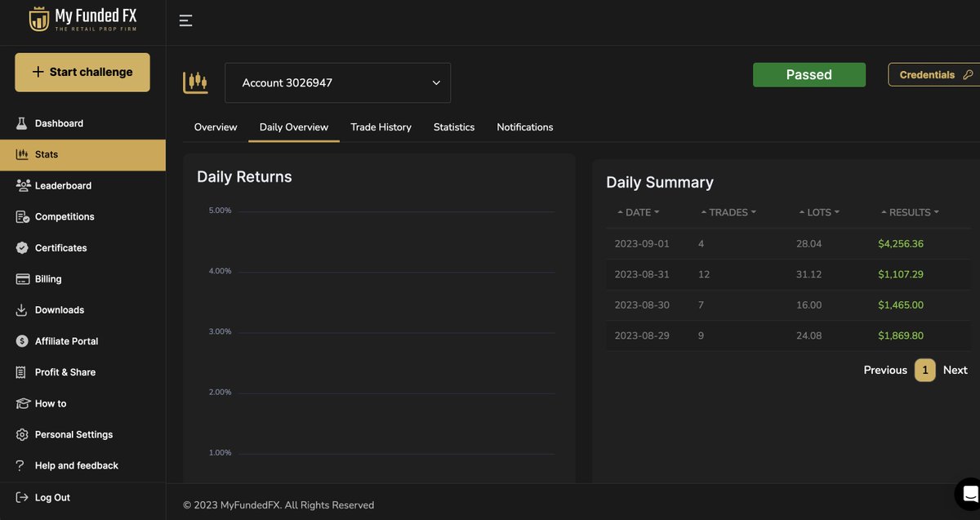Click the Dashboard flask icon
This screenshot has width=980, height=520.
click(x=22, y=123)
